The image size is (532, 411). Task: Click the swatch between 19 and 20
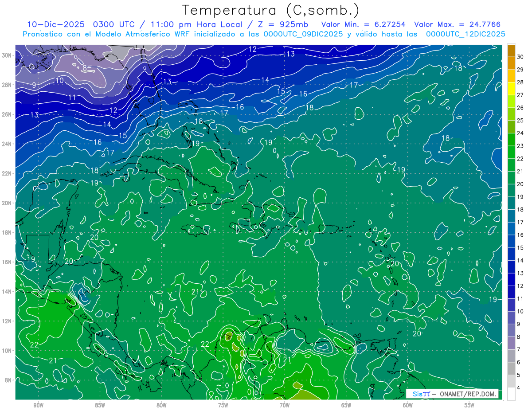pos(511,191)
